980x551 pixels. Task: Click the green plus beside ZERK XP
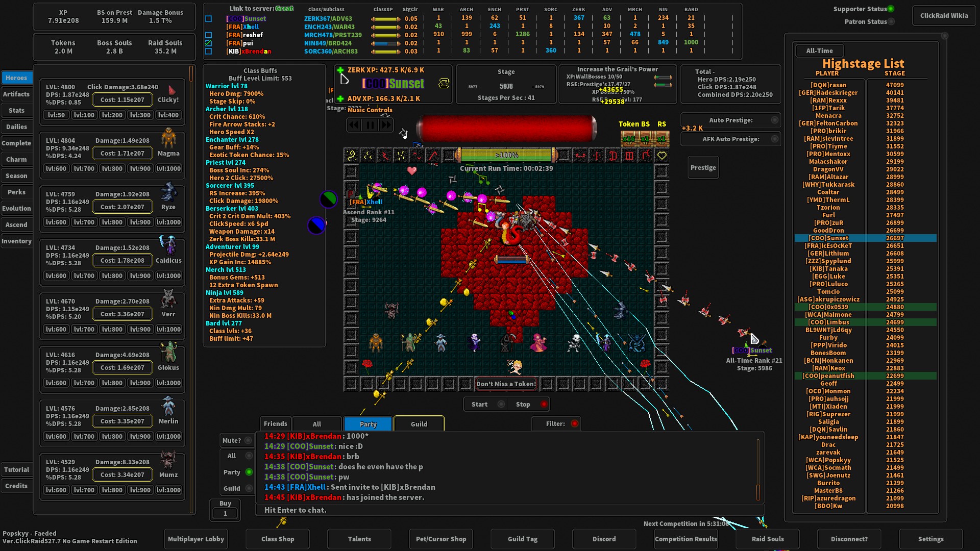(x=340, y=70)
